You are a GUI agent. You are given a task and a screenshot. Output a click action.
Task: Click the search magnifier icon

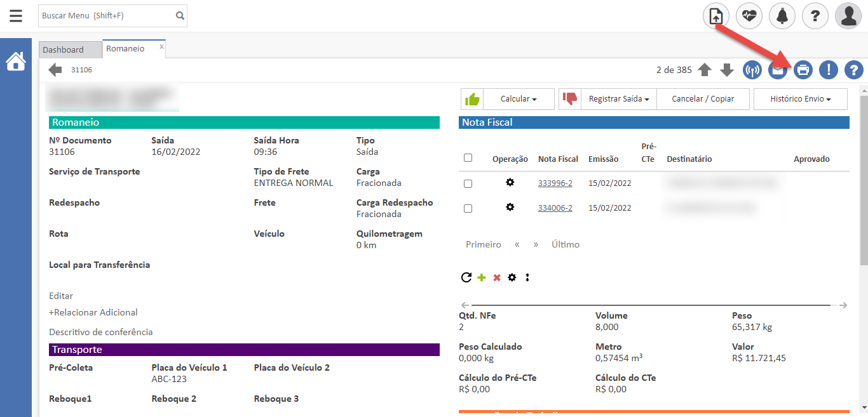pos(180,16)
